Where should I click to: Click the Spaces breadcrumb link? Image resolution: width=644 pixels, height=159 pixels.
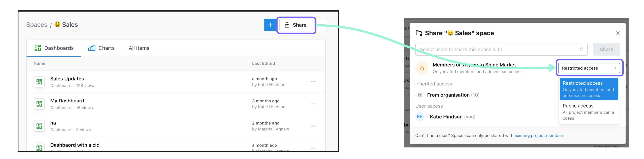37,25
